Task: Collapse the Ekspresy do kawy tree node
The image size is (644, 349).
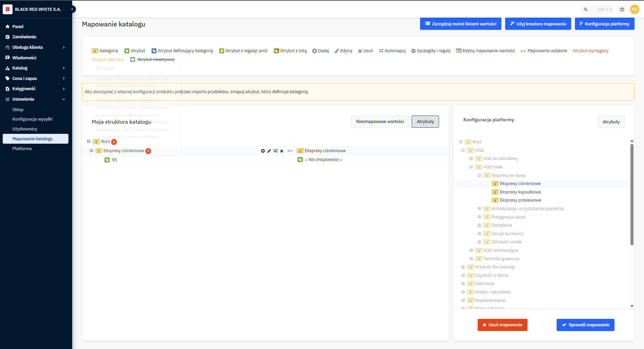Action: (x=479, y=175)
